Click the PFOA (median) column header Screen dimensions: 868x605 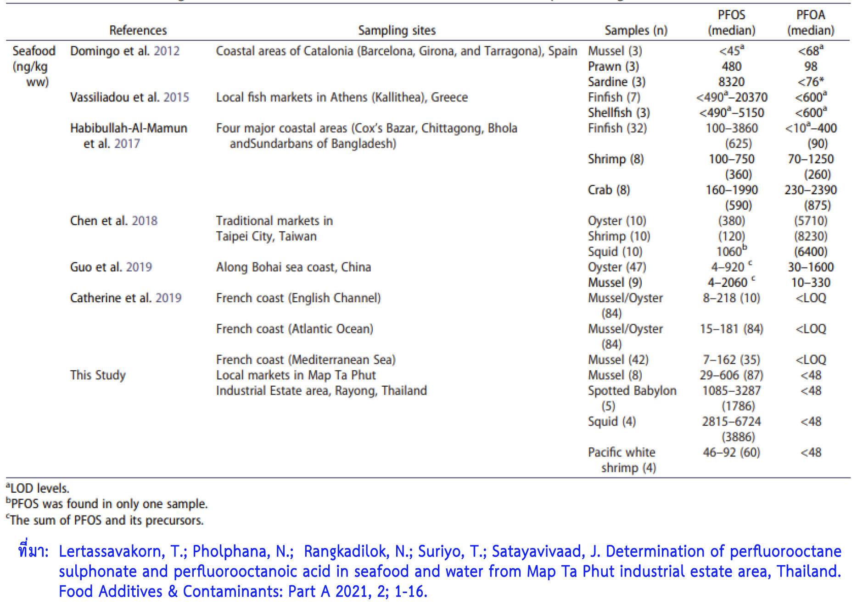[x=811, y=22]
